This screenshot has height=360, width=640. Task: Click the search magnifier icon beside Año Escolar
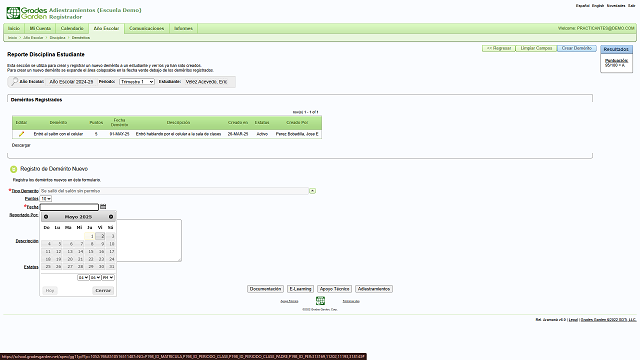[14, 82]
